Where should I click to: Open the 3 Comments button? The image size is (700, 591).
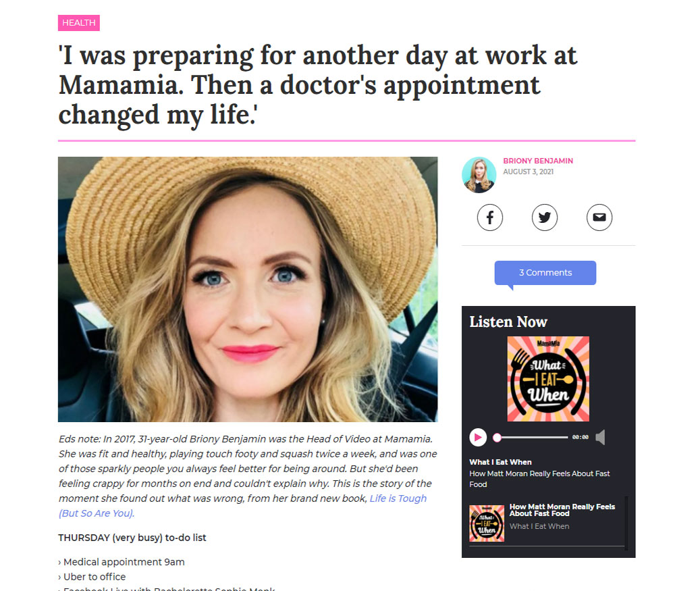(x=545, y=272)
